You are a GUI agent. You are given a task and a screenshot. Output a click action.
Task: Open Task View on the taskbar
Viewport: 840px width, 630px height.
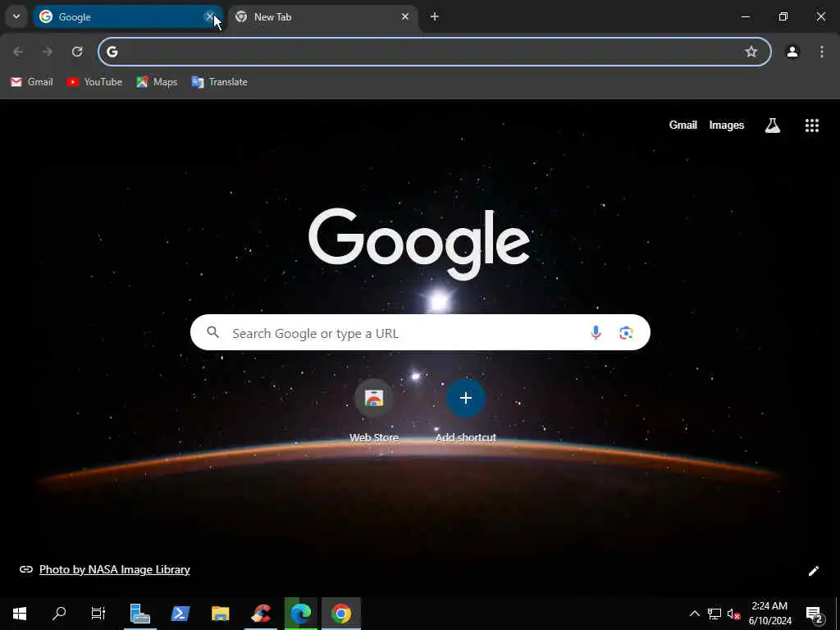tap(98, 614)
